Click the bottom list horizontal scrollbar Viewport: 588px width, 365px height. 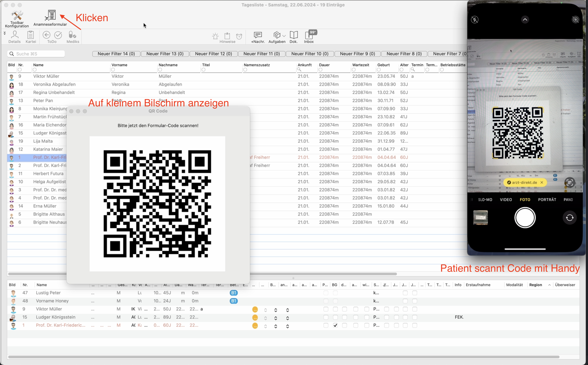click(x=284, y=357)
